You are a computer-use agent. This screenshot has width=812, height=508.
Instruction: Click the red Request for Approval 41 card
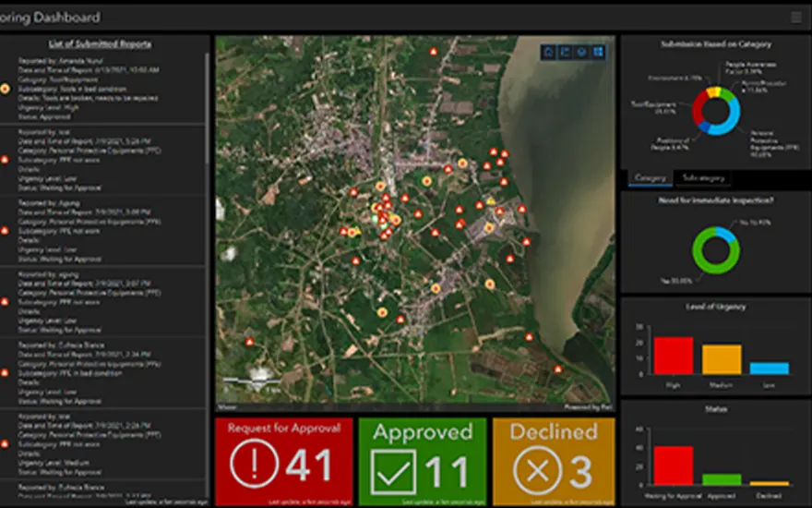pos(284,461)
